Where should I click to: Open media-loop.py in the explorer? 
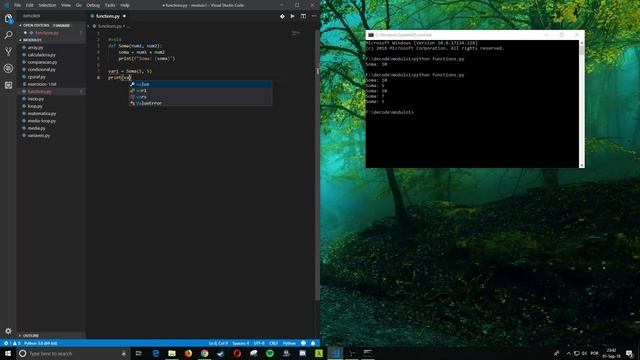pyautogui.click(x=42, y=121)
